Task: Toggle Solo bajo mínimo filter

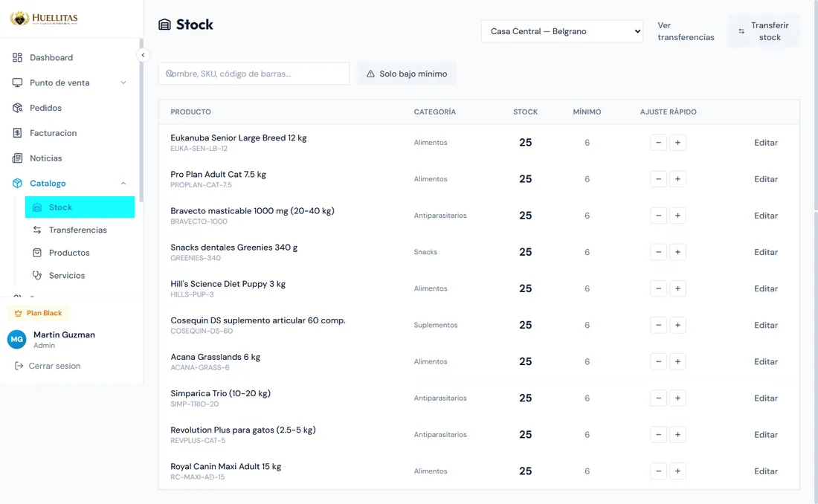Action: click(x=406, y=74)
